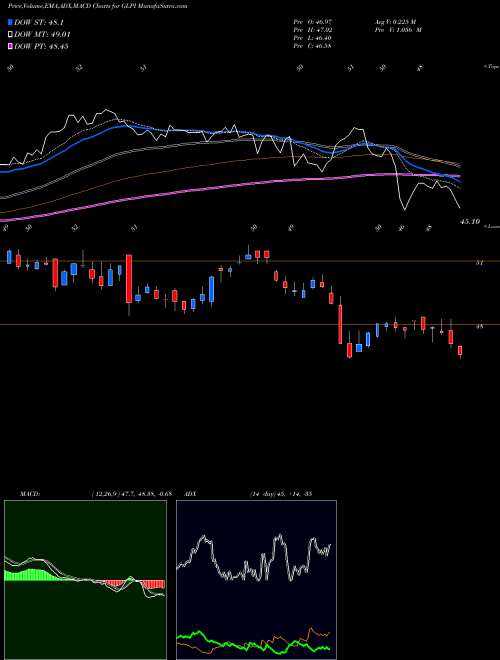Open the dark blue ADX indicator panel
Image resolution: width=500 pixels, height=660 pixels.
pos(256,580)
